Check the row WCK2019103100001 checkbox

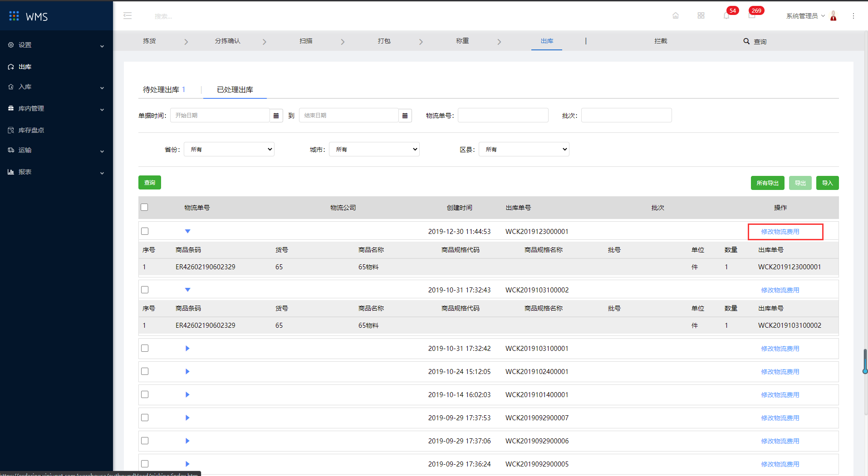(x=145, y=348)
